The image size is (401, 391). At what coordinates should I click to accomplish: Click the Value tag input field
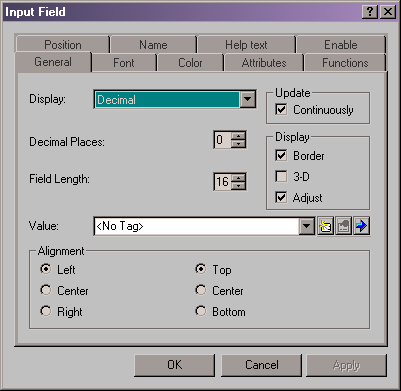click(x=197, y=227)
